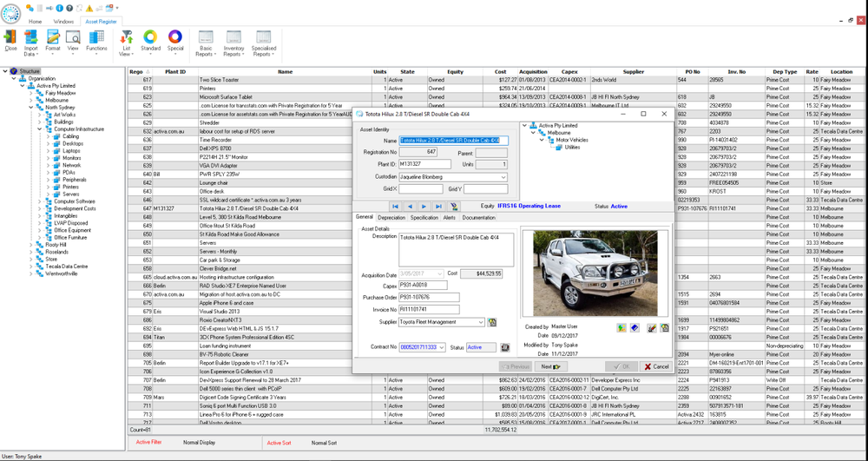Go to last record in asset dialog
The width and height of the screenshot is (868, 461).
click(438, 206)
